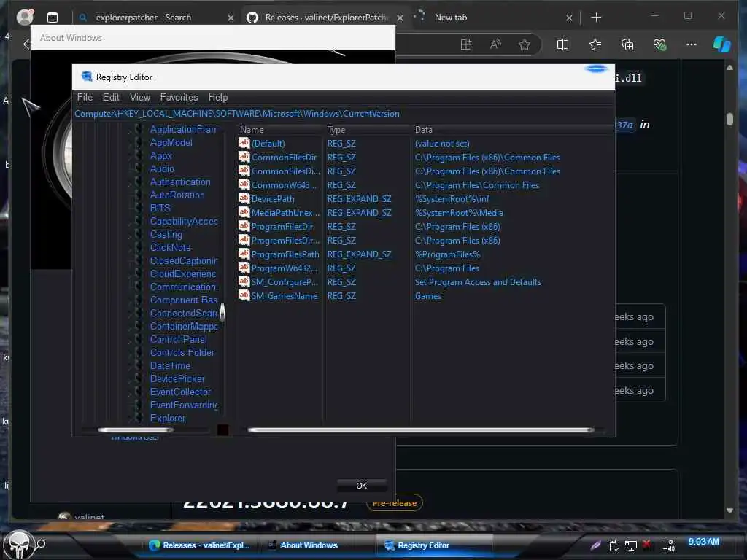Click the registry address path bar
This screenshot has height=560, width=747.
(x=343, y=114)
